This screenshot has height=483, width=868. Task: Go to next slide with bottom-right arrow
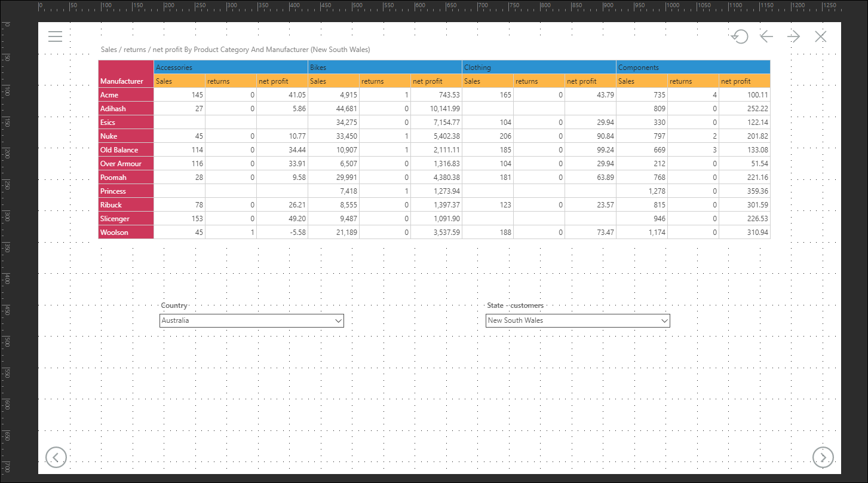coord(823,457)
